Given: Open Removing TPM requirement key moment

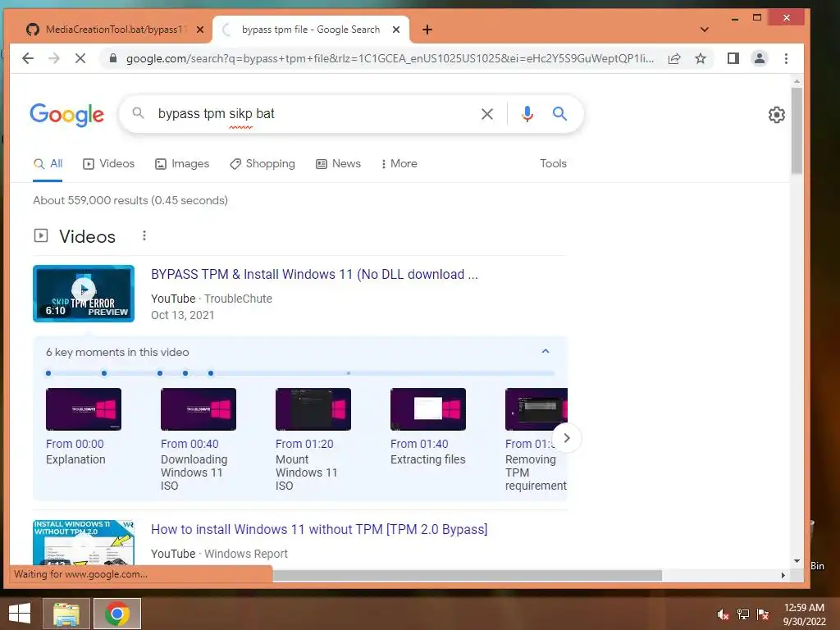Looking at the screenshot, I should [536, 472].
